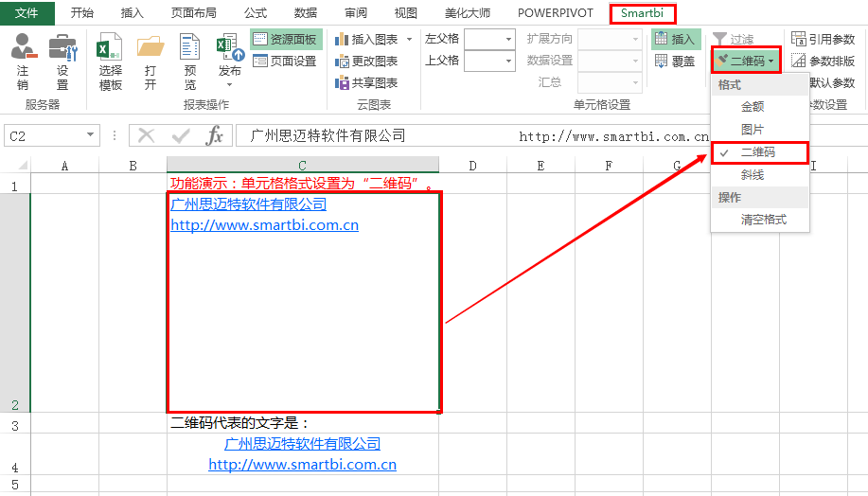Click the 选择模板 Excel template icon
The image size is (868, 496).
[110, 46]
